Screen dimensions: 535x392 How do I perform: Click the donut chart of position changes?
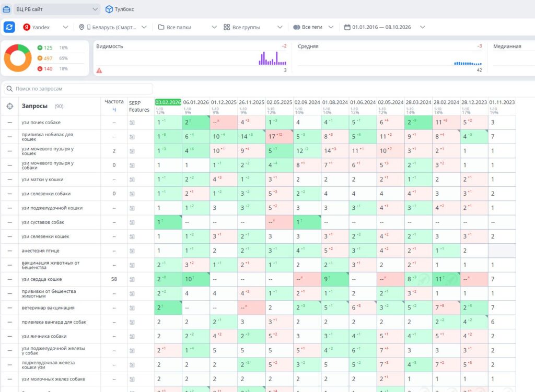pyautogui.click(x=18, y=58)
